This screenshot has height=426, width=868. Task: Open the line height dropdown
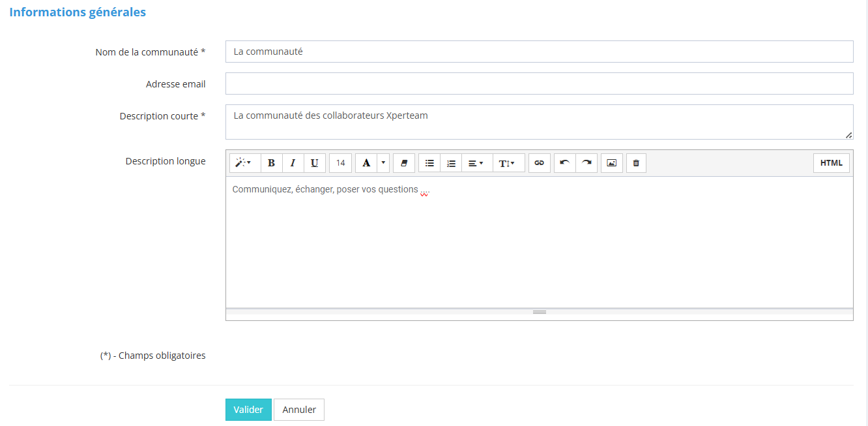coord(508,163)
